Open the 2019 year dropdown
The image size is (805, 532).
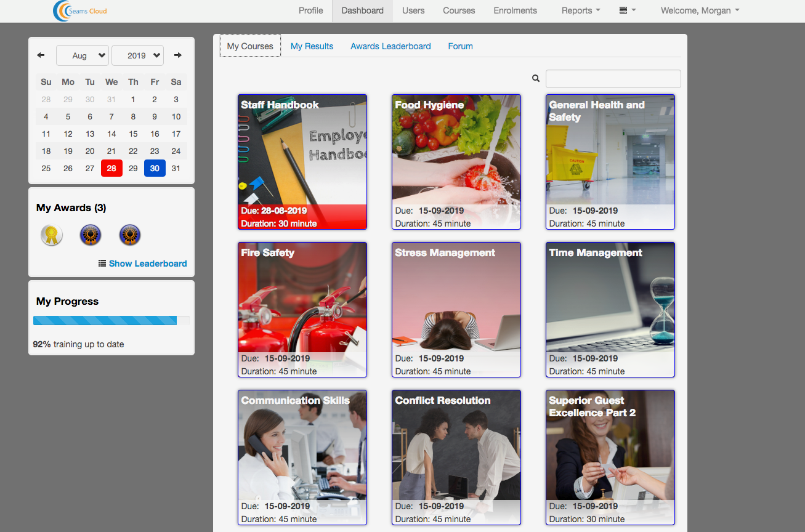click(137, 55)
